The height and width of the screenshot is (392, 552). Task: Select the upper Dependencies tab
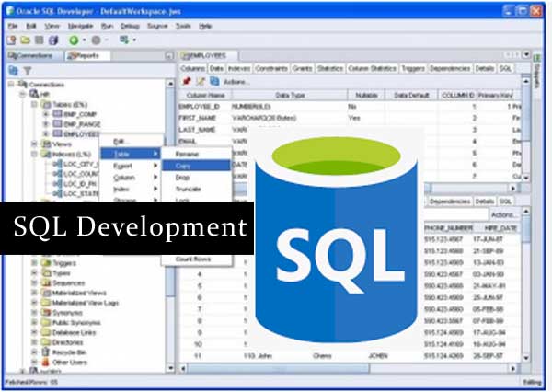[450, 69]
